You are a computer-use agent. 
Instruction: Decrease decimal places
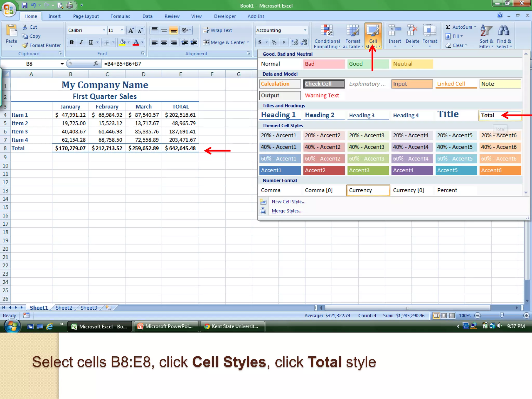coord(304,42)
